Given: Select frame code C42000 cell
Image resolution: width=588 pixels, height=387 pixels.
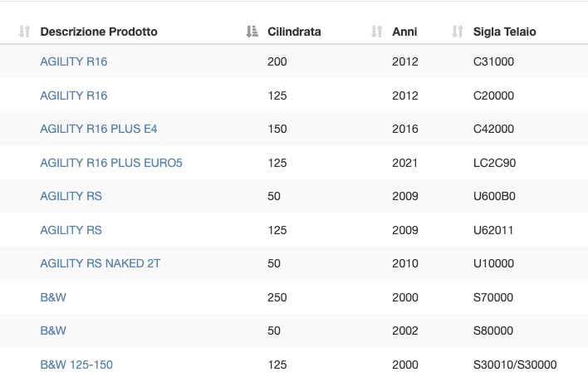Looking at the screenshot, I should pos(493,129).
